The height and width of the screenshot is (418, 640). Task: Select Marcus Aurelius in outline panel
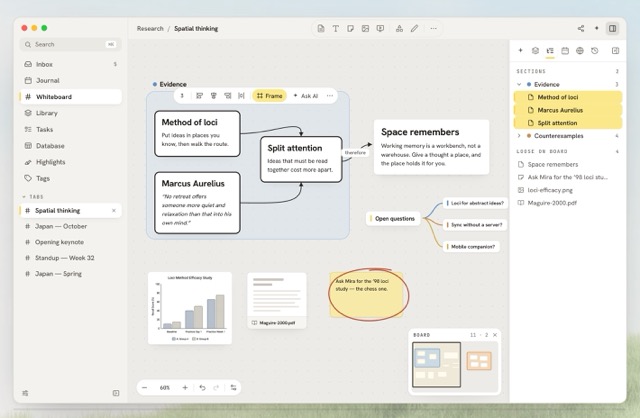568,110
